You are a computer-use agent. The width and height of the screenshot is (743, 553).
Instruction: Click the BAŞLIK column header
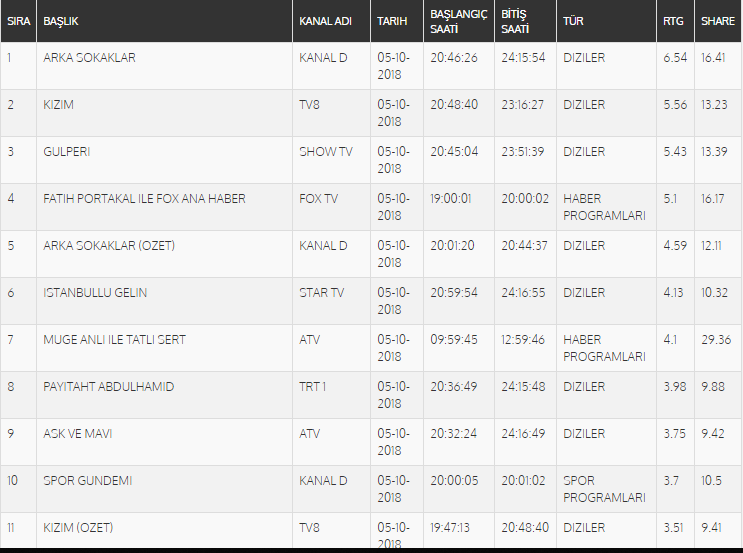[61, 21]
